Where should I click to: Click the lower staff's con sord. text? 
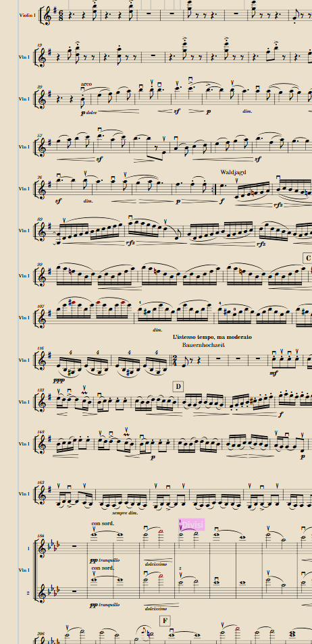tap(103, 568)
